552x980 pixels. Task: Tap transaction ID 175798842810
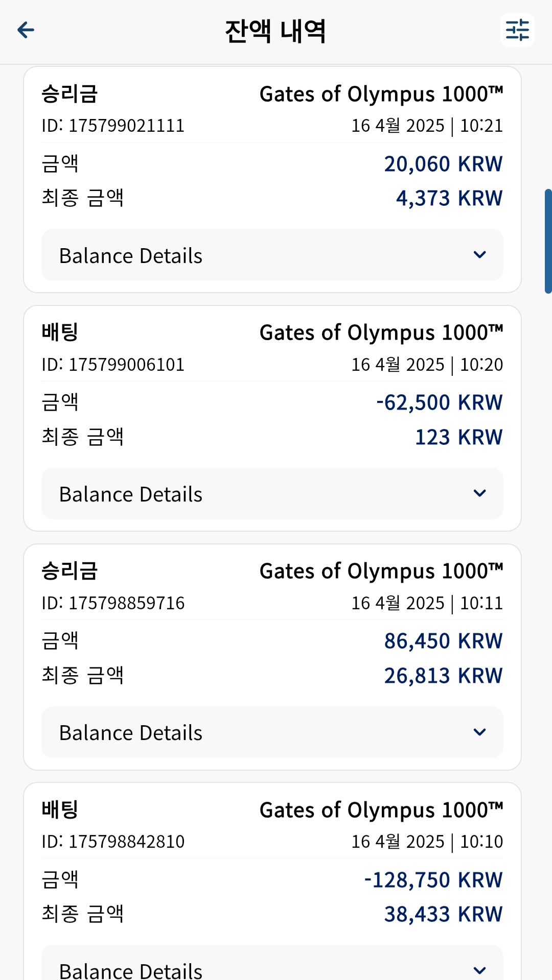pyautogui.click(x=113, y=842)
